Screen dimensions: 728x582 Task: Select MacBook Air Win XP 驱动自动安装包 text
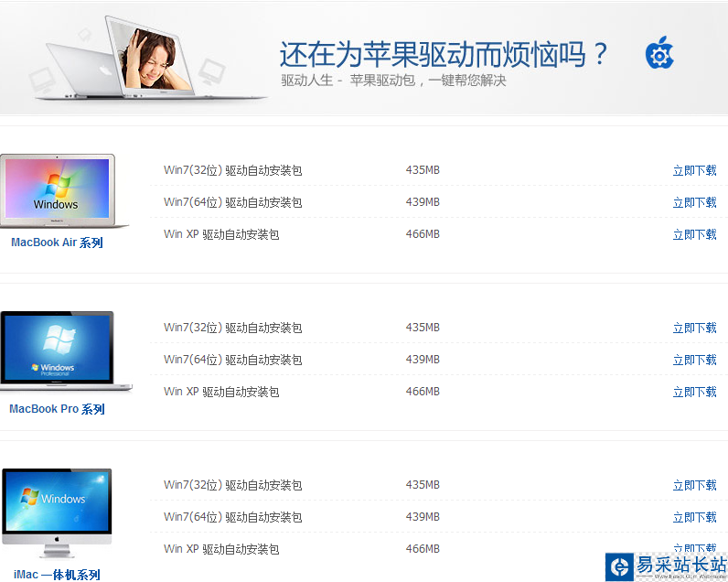pos(221,234)
